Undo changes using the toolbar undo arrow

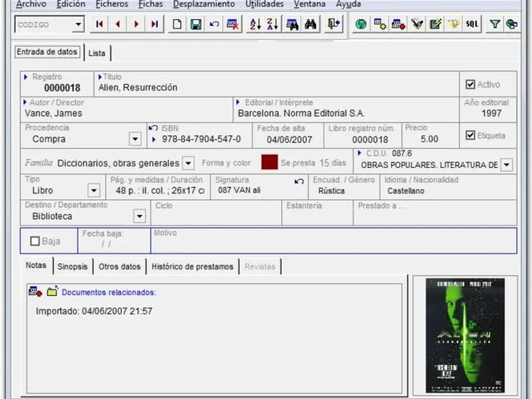click(x=214, y=24)
